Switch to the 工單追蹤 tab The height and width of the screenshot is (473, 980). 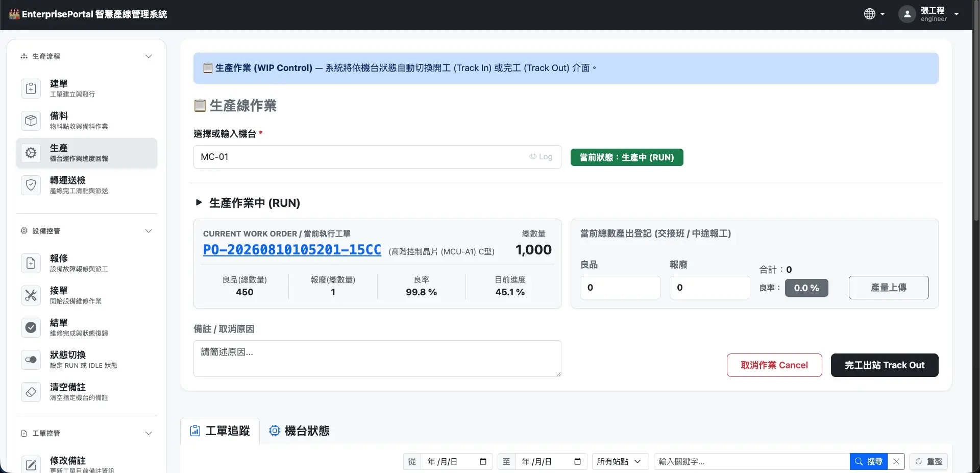(220, 431)
